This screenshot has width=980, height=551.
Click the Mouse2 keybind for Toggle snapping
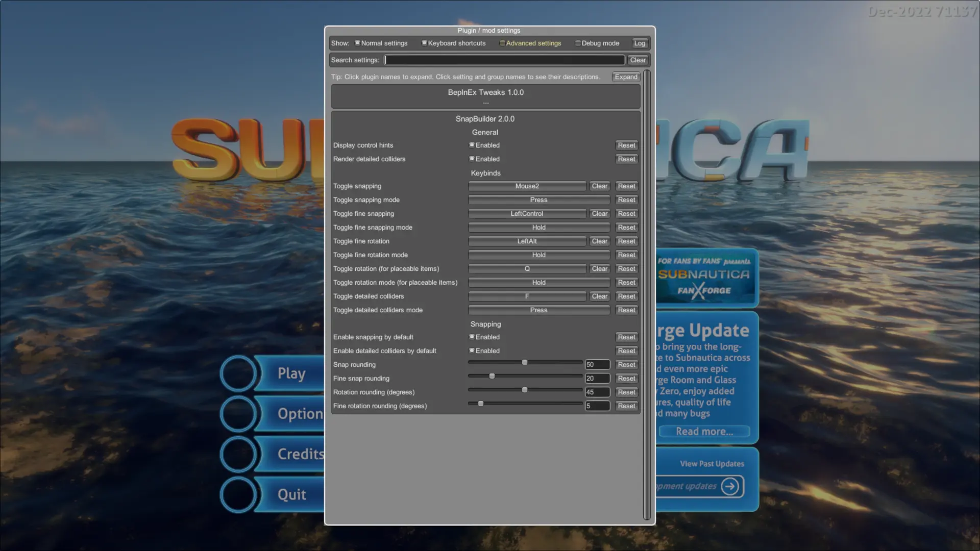pyautogui.click(x=527, y=186)
